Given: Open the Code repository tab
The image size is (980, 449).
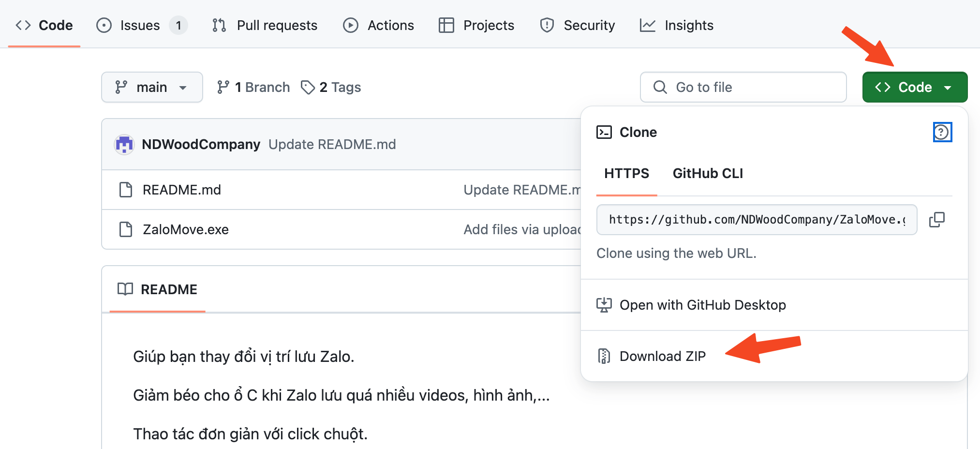Looking at the screenshot, I should [44, 25].
